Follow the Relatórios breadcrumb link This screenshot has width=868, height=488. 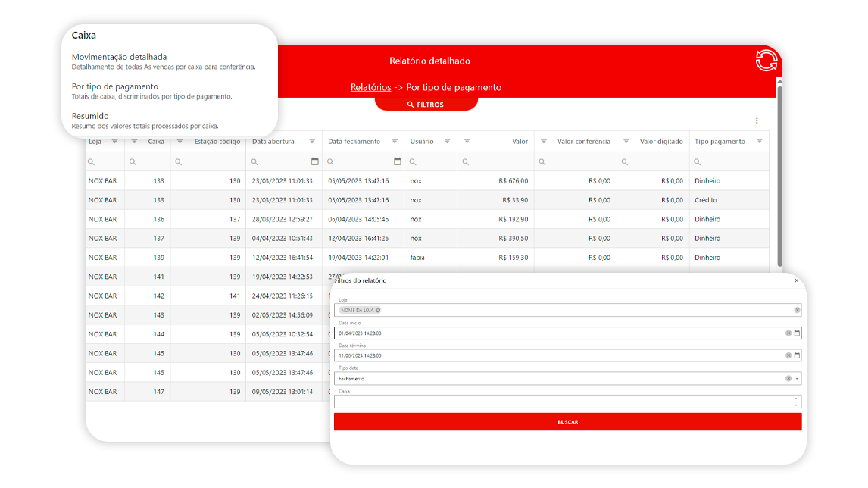(x=371, y=87)
